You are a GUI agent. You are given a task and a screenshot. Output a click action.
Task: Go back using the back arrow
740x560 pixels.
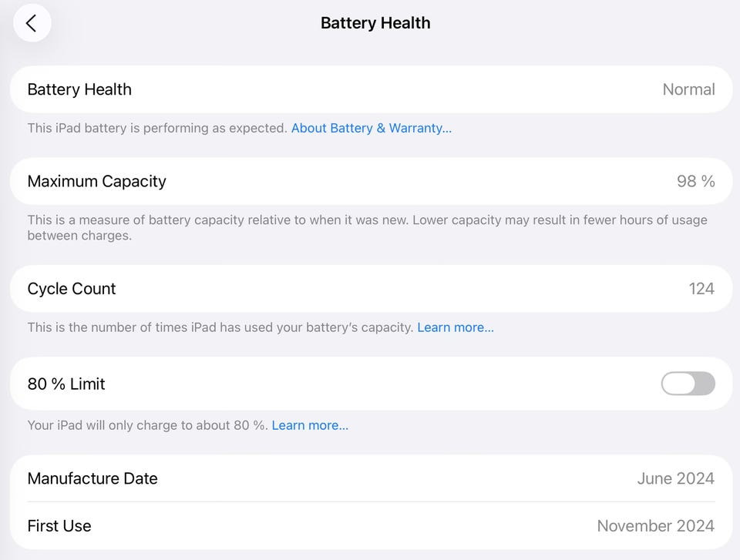(32, 23)
